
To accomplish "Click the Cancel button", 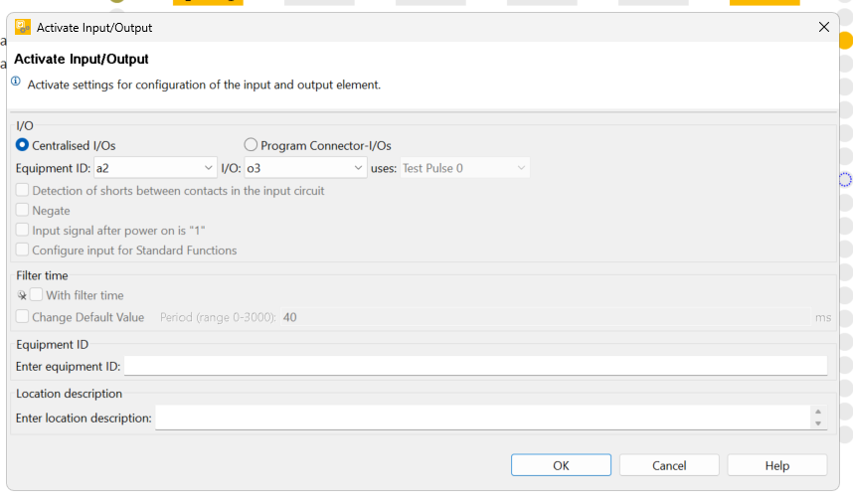I will (669, 465).
